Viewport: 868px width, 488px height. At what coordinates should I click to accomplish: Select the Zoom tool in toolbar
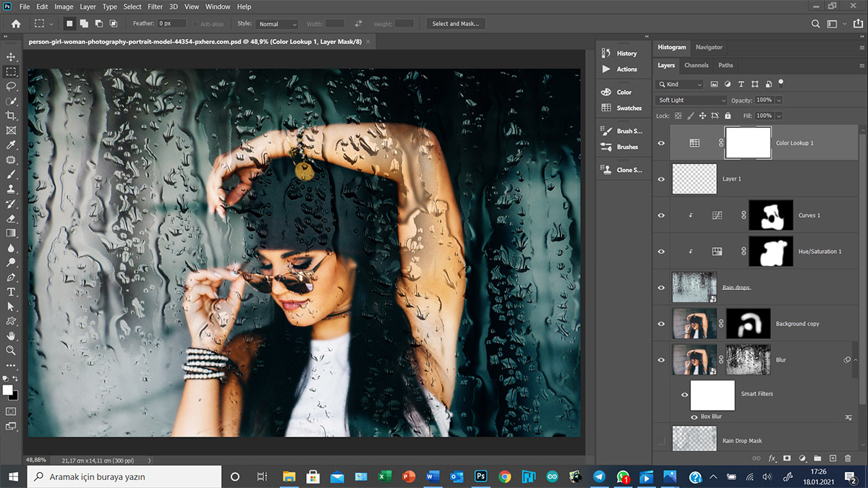click(x=11, y=350)
